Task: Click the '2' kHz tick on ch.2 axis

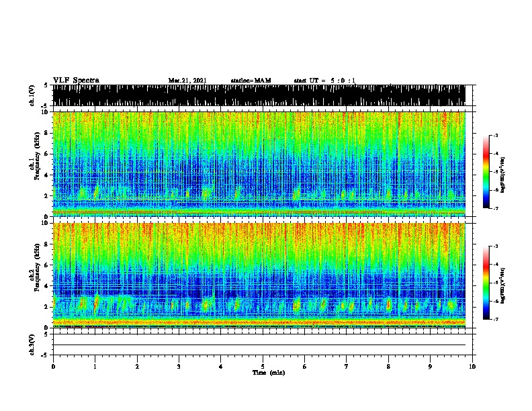Action: coord(46,307)
